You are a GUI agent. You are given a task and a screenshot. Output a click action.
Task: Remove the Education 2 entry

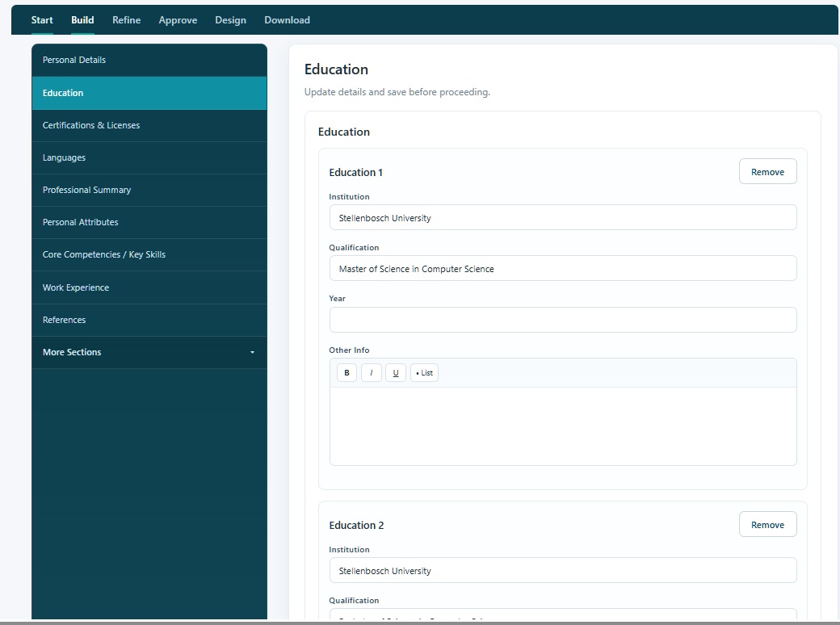pyautogui.click(x=767, y=524)
